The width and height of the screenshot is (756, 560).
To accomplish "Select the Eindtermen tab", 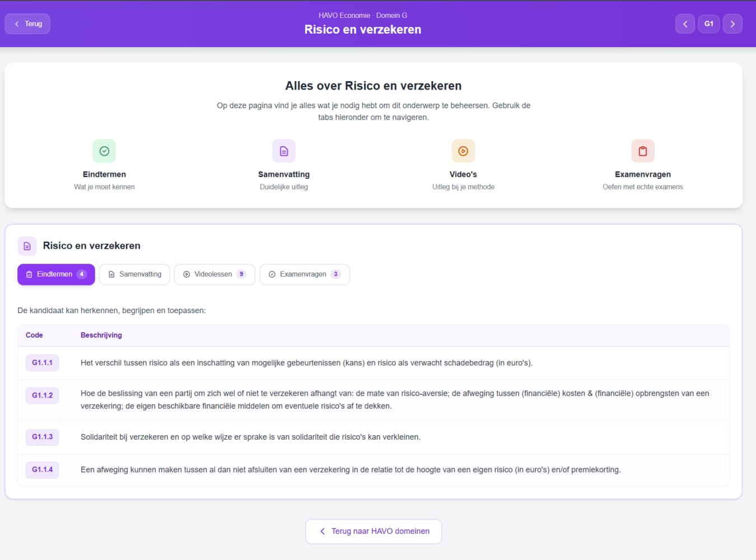I will pyautogui.click(x=56, y=274).
